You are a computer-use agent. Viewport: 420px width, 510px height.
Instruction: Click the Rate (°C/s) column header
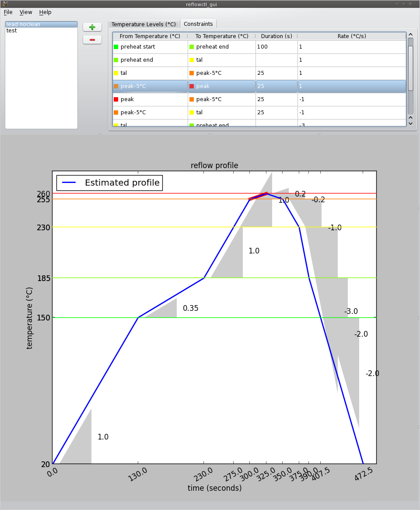click(x=351, y=36)
